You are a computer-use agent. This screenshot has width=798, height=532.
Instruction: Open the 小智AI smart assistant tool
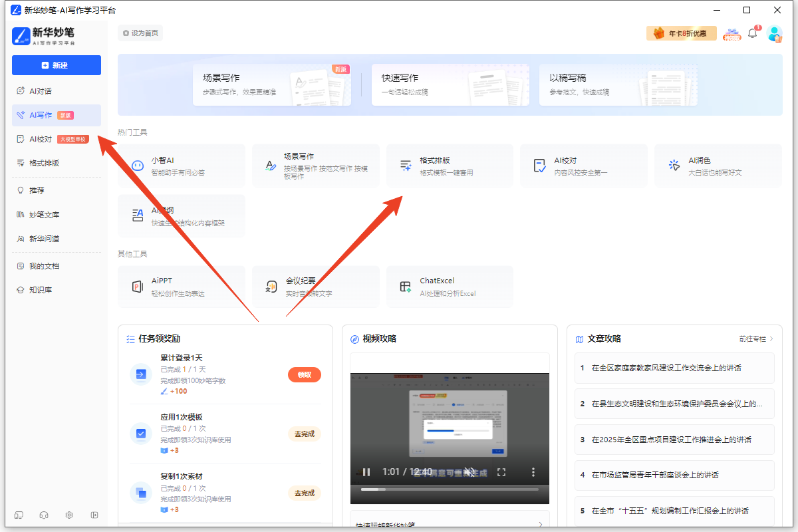pos(181,165)
